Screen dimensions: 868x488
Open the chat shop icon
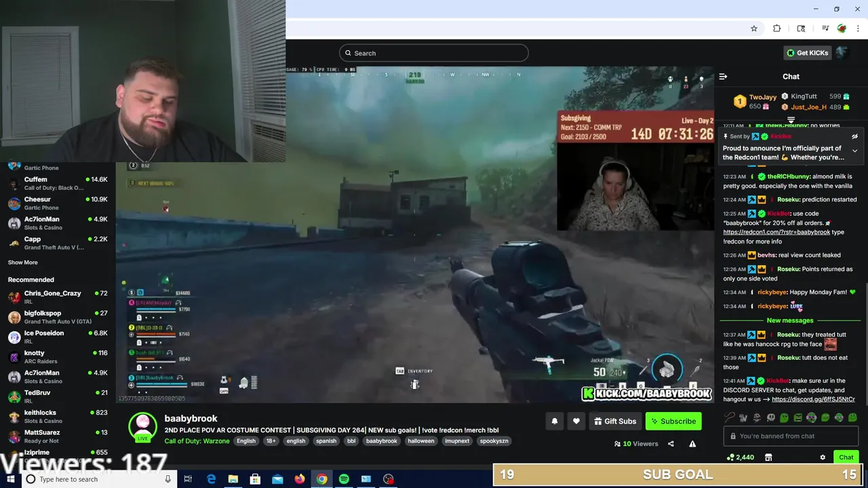(768, 457)
